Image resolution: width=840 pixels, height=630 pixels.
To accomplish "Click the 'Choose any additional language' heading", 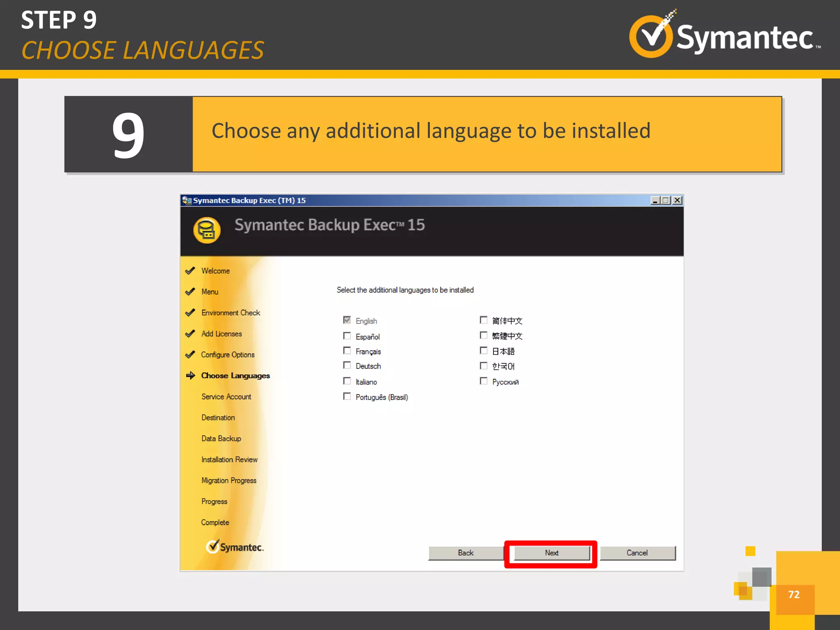I will (431, 131).
